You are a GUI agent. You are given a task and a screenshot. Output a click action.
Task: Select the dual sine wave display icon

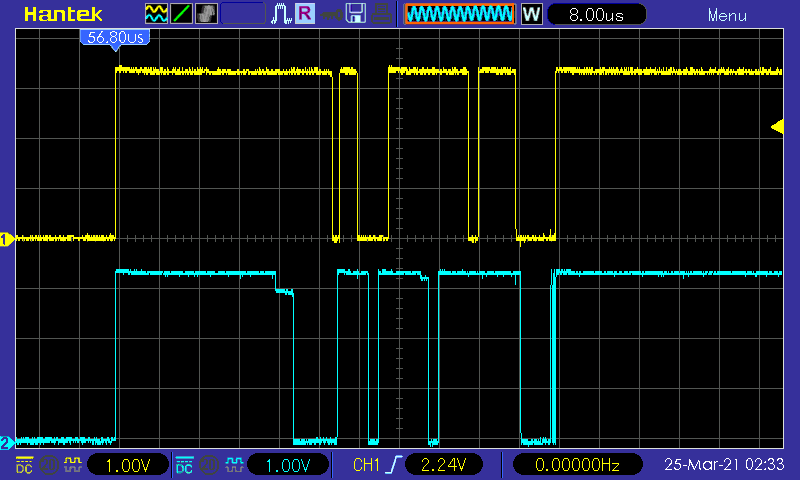156,14
